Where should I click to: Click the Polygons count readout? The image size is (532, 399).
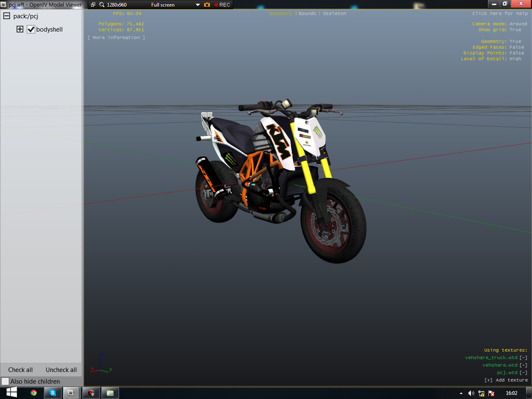click(x=121, y=24)
